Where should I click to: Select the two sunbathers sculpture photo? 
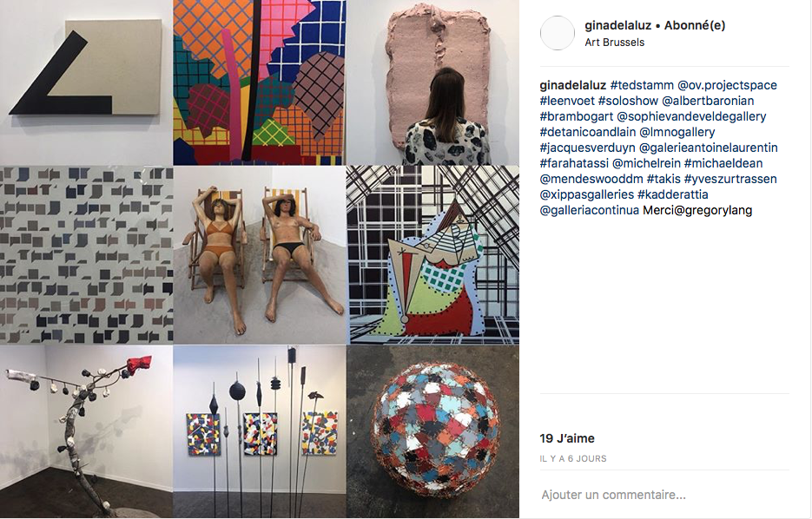[260, 255]
